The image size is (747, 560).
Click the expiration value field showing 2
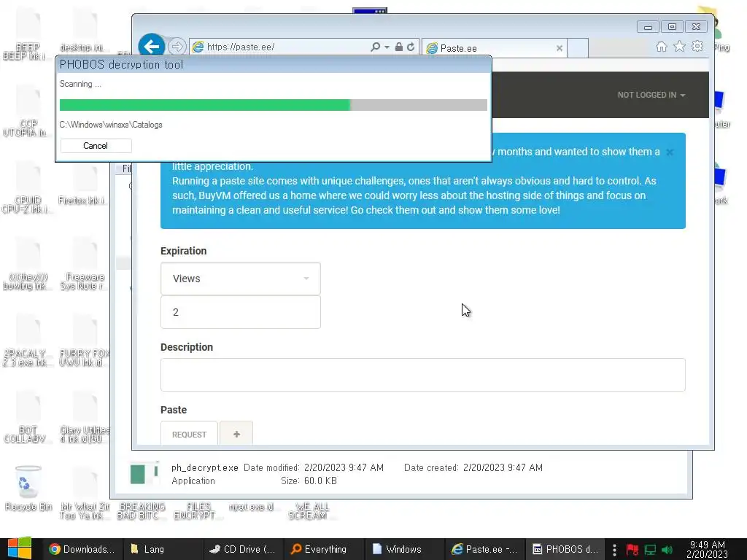[x=241, y=312]
